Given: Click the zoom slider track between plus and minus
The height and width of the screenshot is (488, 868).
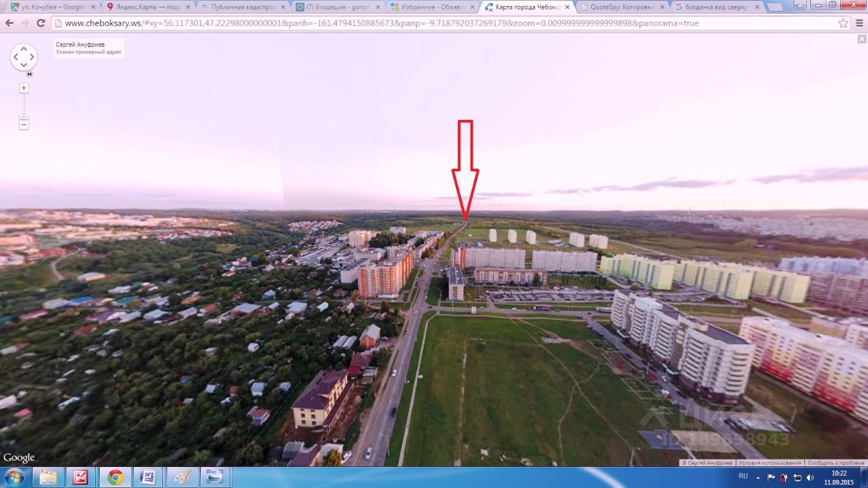Looking at the screenshot, I should 24,104.
